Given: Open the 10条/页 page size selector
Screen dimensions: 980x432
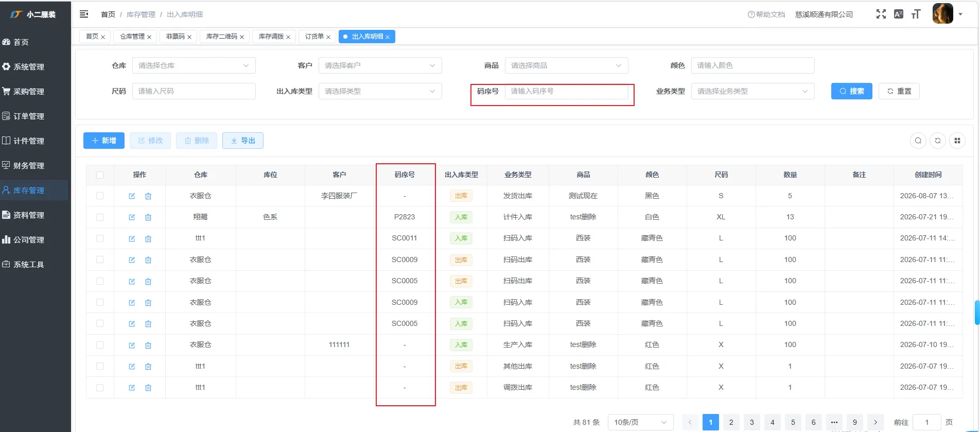Looking at the screenshot, I should [x=641, y=422].
